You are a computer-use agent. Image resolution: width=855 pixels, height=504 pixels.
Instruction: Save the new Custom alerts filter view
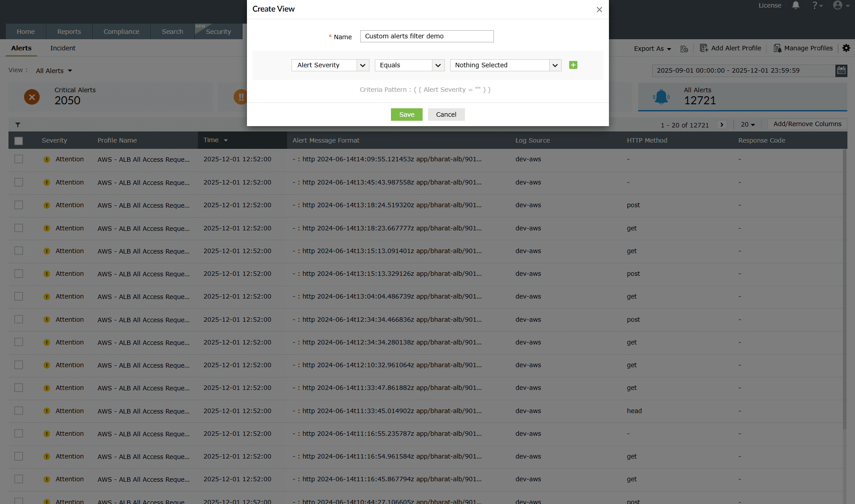pyautogui.click(x=406, y=115)
